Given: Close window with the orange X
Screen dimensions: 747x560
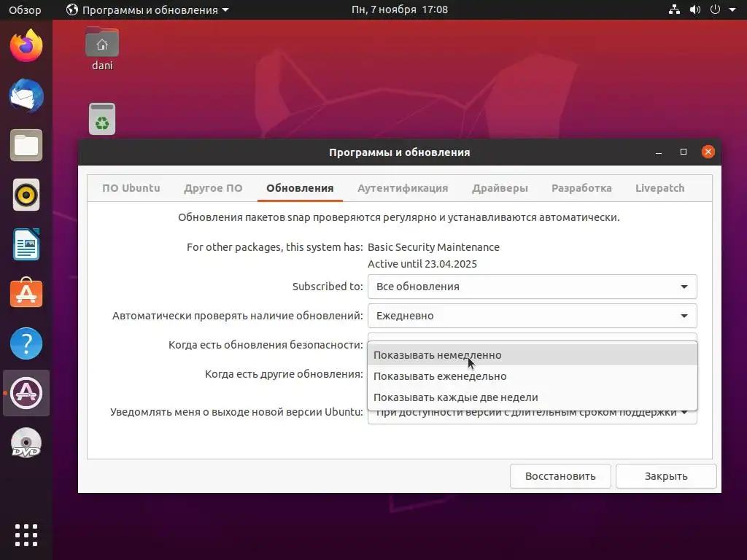Looking at the screenshot, I should tap(708, 152).
